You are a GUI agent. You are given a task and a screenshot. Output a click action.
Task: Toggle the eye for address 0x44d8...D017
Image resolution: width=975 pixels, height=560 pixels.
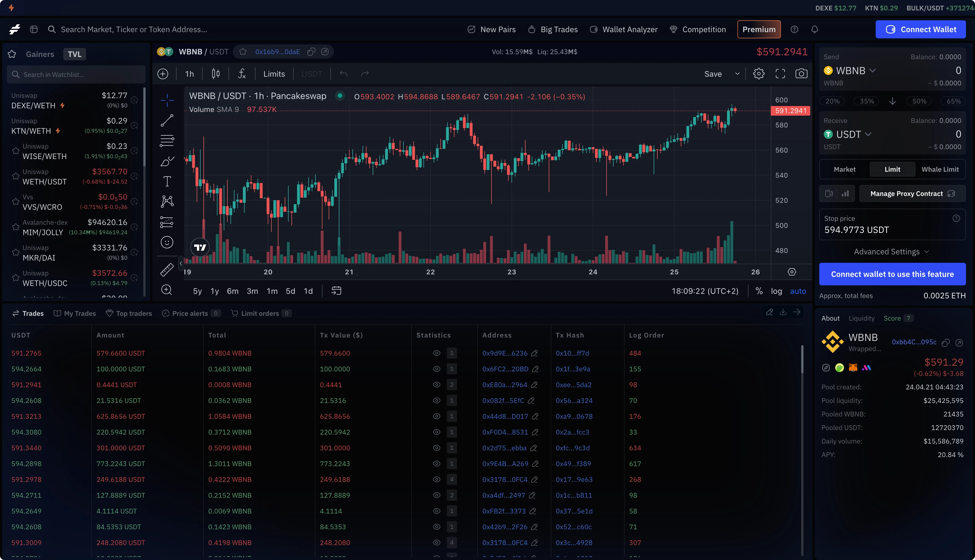[437, 416]
